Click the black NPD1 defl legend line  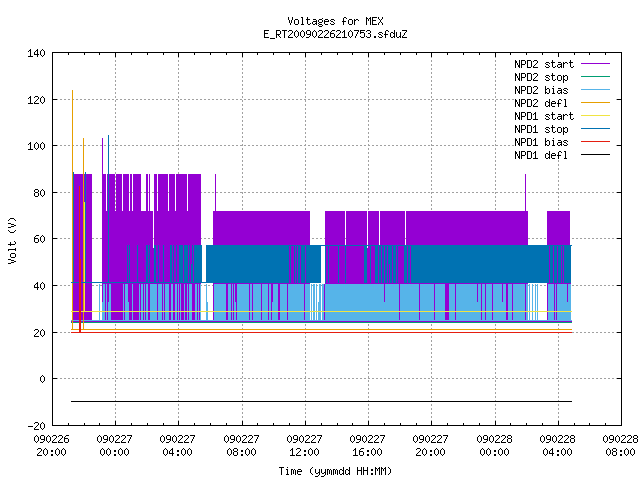tap(596, 155)
